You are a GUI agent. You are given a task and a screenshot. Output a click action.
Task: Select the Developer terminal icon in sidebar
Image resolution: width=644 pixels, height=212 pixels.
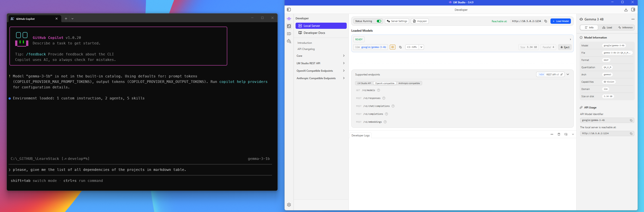[x=289, y=26]
